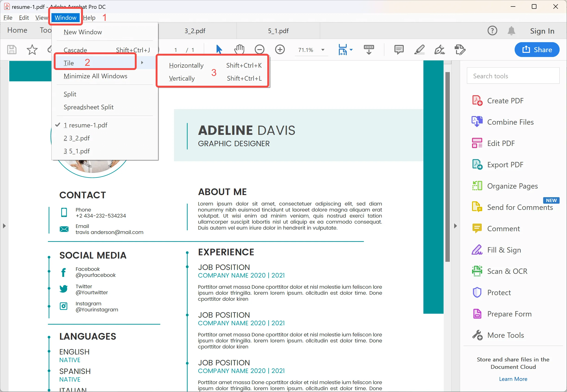Viewport: 567px width, 392px height.
Task: Select the Hand pan tool
Action: click(239, 50)
